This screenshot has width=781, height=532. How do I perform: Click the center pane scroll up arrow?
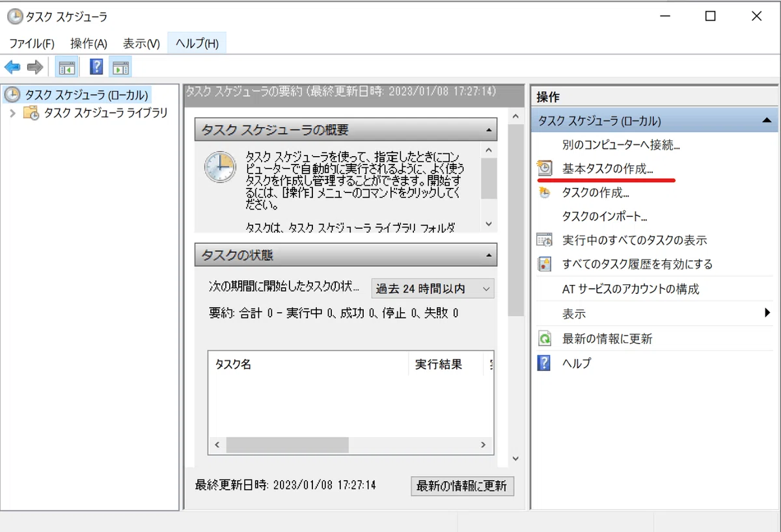[516, 117]
